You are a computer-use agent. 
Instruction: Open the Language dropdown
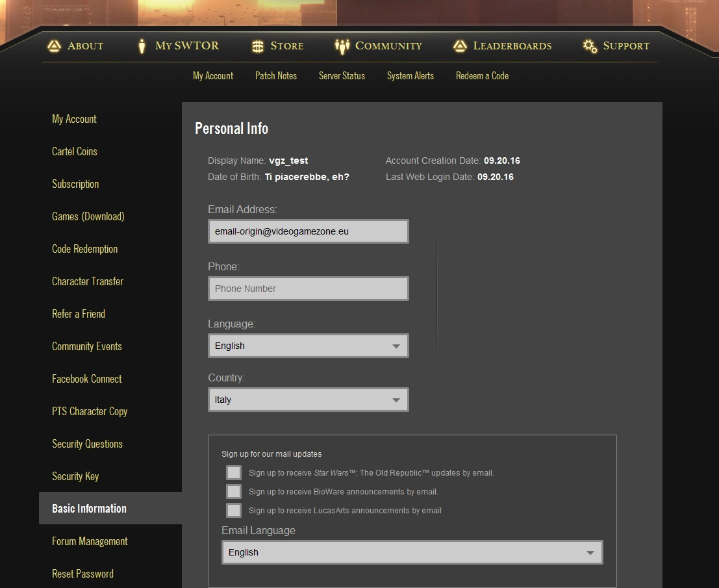[308, 346]
